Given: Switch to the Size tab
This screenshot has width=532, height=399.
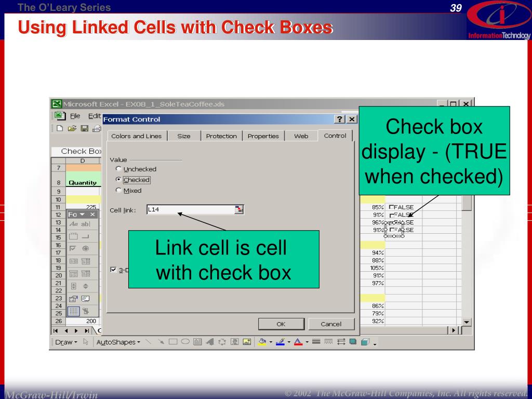Looking at the screenshot, I should [x=184, y=136].
